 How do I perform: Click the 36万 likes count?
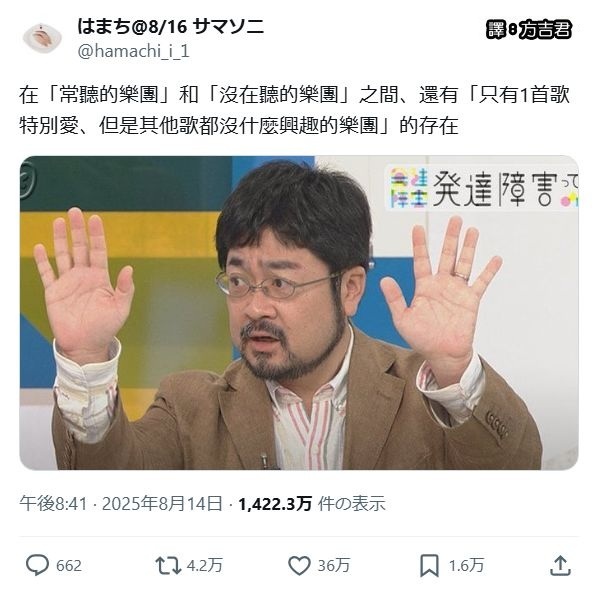coord(334,565)
